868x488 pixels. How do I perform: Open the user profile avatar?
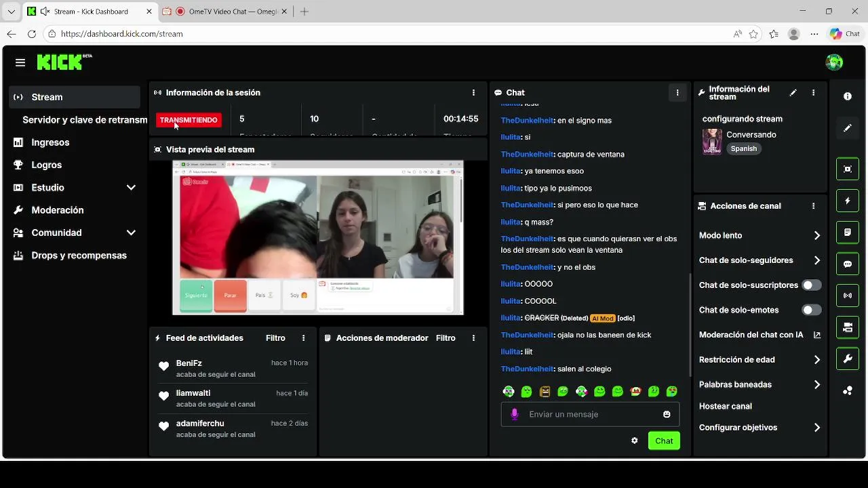pyautogui.click(x=834, y=62)
